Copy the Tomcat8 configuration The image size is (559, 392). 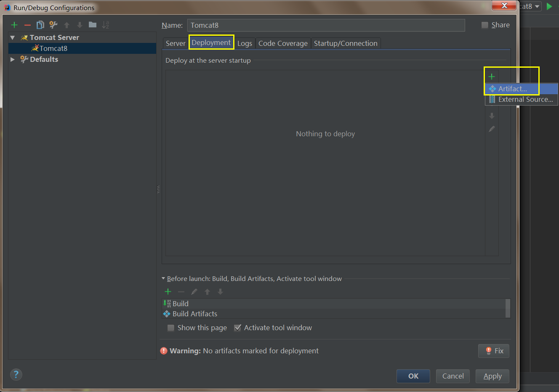point(40,24)
